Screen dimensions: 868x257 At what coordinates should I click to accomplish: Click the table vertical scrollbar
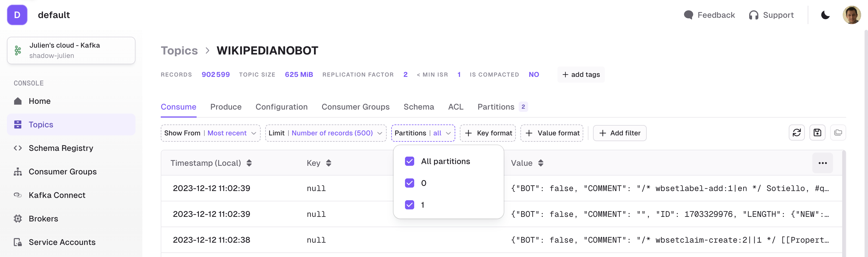(x=844, y=203)
